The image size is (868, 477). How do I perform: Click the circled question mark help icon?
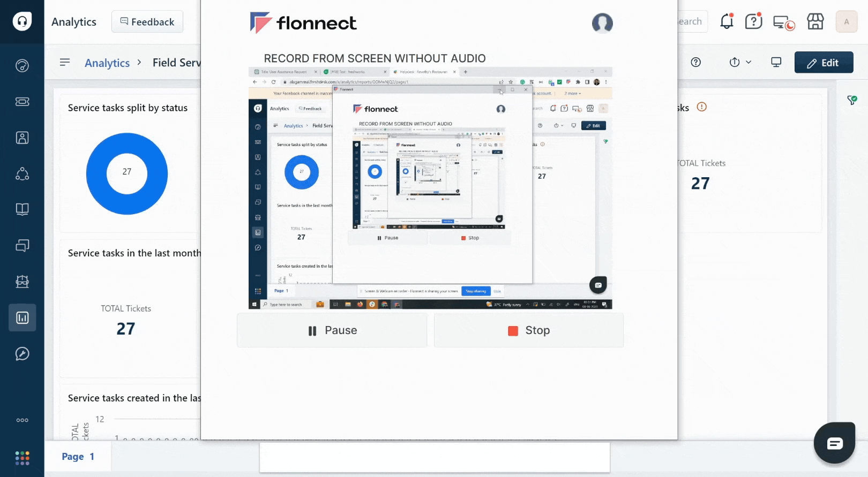point(696,62)
